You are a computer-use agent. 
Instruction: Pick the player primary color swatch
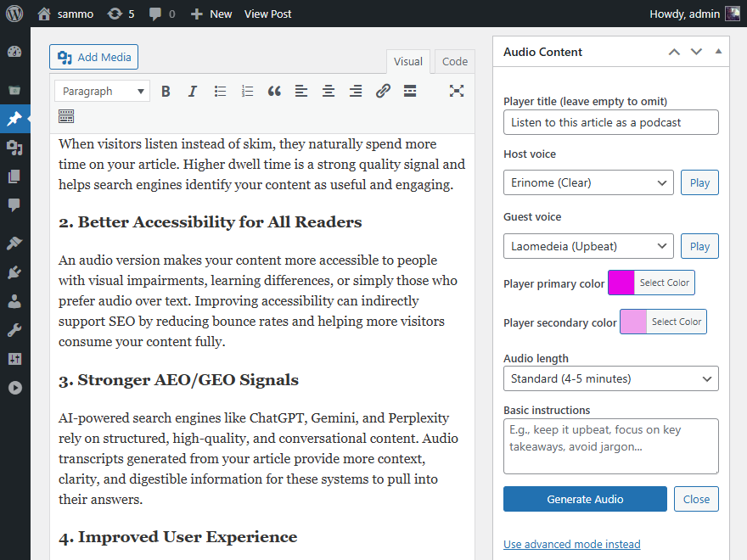621,283
